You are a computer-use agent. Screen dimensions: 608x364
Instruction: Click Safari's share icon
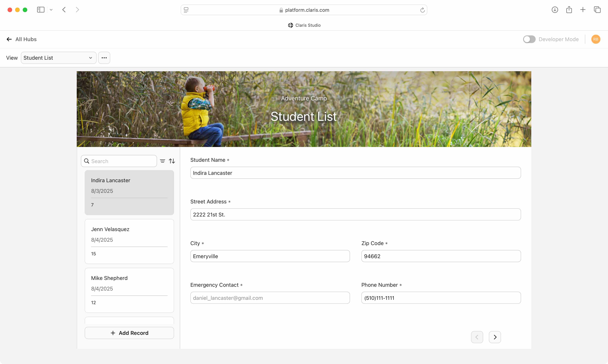[569, 10]
